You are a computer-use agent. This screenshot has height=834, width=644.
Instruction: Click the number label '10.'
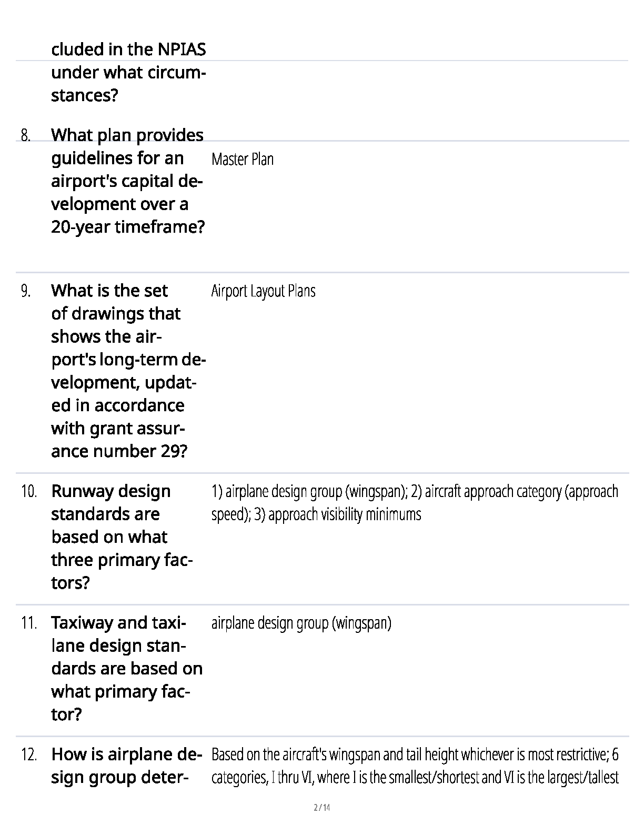point(29,491)
